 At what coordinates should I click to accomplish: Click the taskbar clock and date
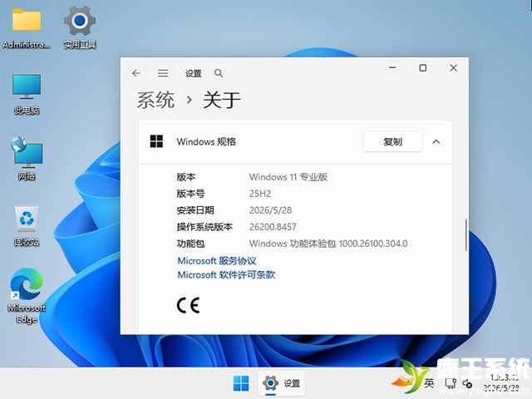[x=501, y=382]
